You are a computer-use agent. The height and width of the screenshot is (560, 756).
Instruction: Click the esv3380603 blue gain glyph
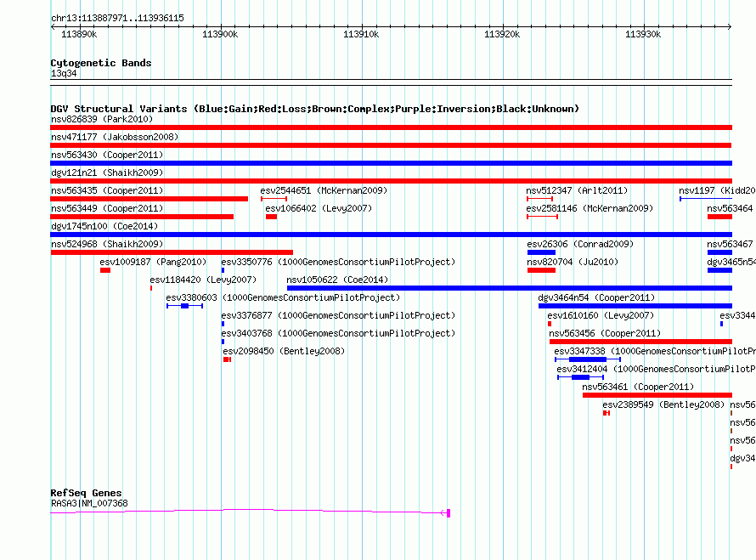click(x=184, y=306)
